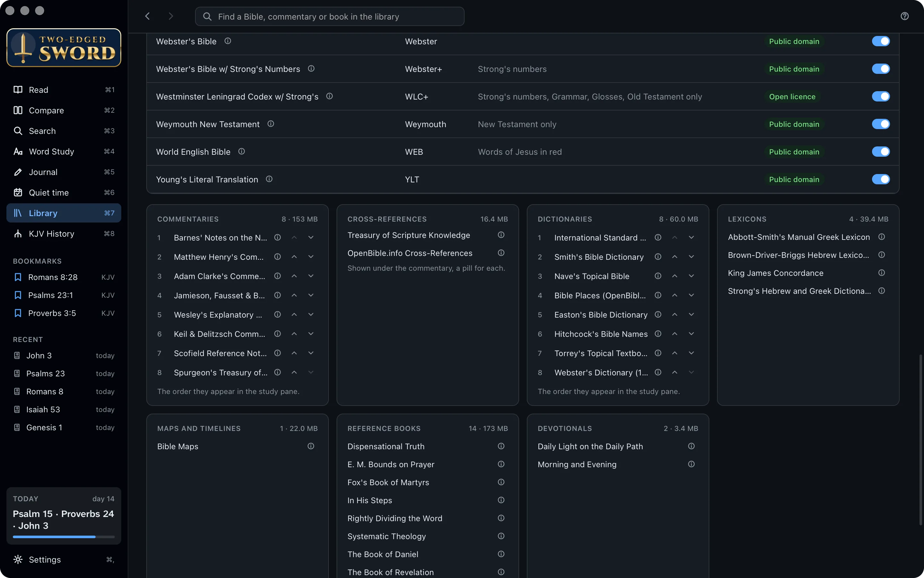The height and width of the screenshot is (578, 924).
Task: Move Adam Clarke's Commentary down
Action: [x=311, y=276]
